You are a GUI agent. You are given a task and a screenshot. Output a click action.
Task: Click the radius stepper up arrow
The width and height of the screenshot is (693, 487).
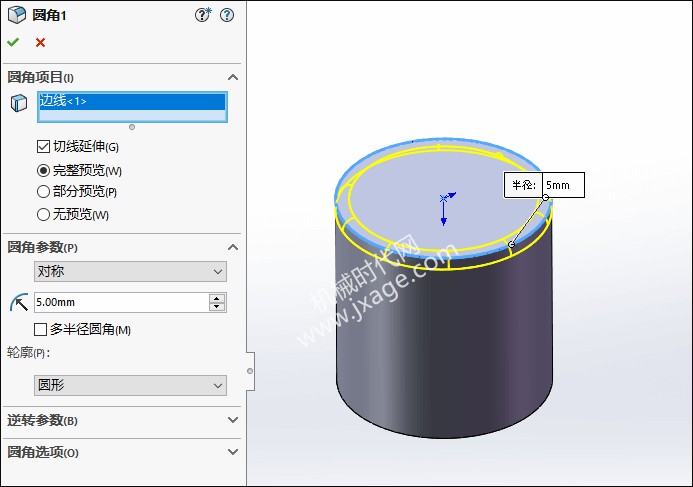(217, 298)
